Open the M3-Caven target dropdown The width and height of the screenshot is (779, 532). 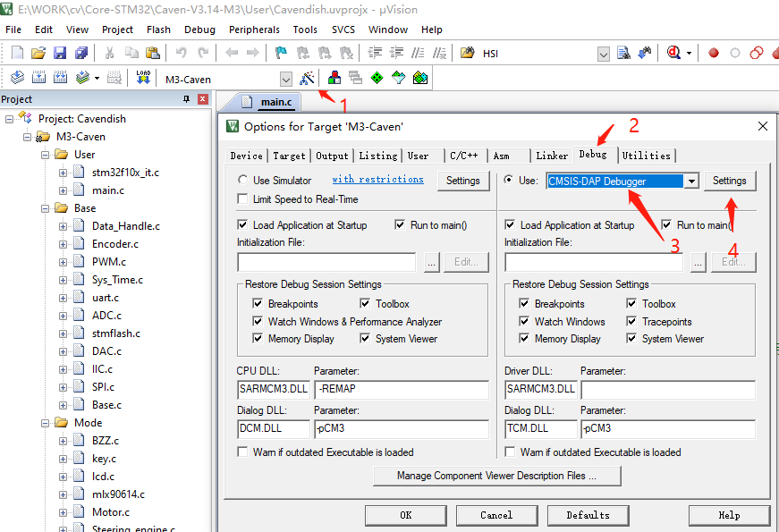[286, 79]
